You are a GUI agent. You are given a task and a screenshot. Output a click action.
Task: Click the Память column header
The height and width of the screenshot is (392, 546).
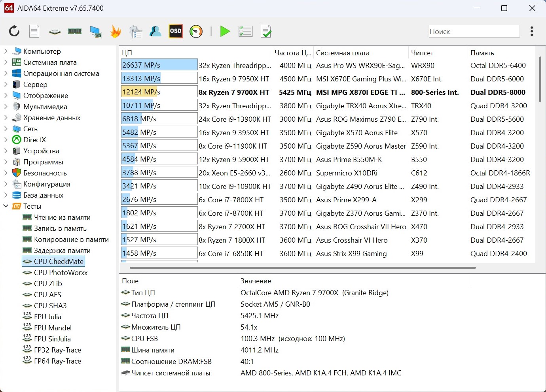coord(482,53)
